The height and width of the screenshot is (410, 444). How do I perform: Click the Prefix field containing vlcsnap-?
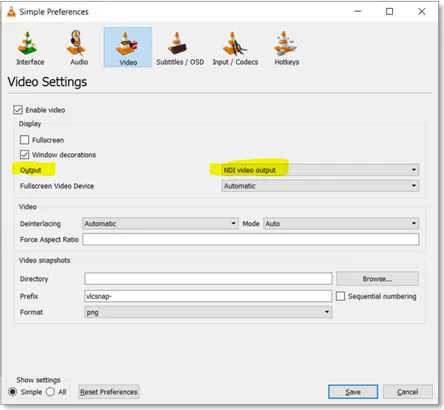click(208, 296)
